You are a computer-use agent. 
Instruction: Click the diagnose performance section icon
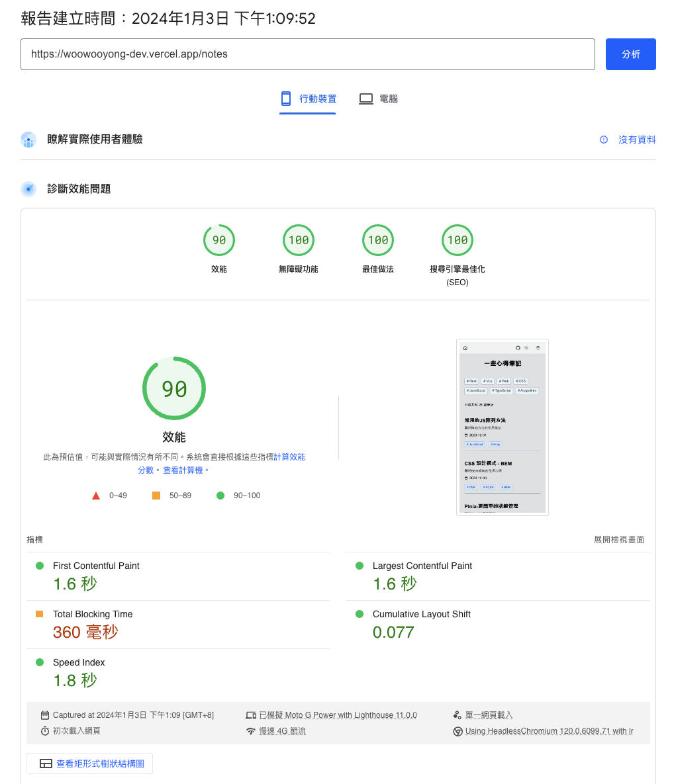click(28, 189)
